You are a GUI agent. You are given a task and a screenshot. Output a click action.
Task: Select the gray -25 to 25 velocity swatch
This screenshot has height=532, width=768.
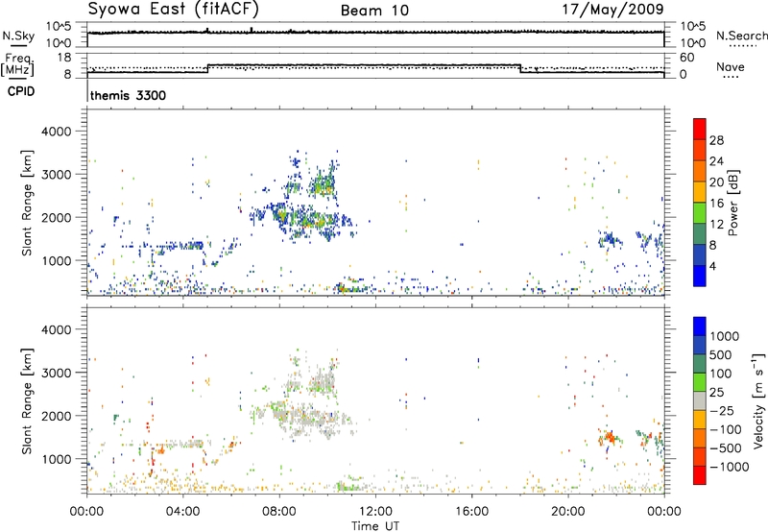point(700,400)
